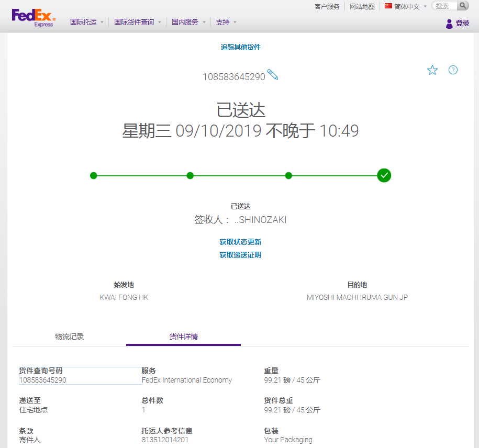
Task: Focus the 搜索 search input field
Action: tap(445, 6)
